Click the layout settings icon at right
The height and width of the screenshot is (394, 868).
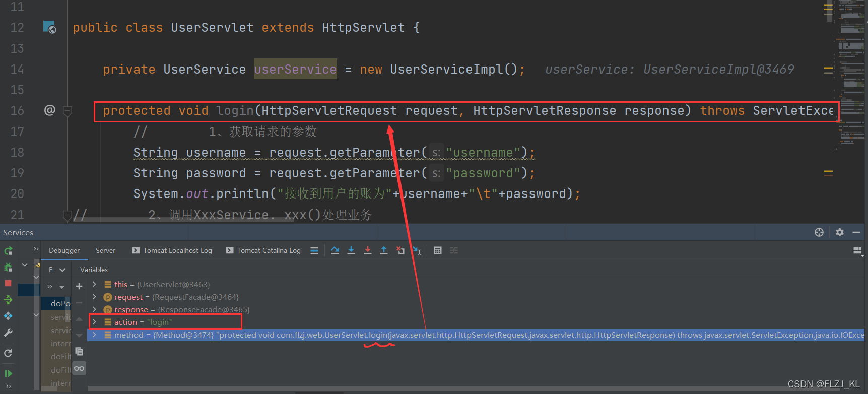point(857,250)
